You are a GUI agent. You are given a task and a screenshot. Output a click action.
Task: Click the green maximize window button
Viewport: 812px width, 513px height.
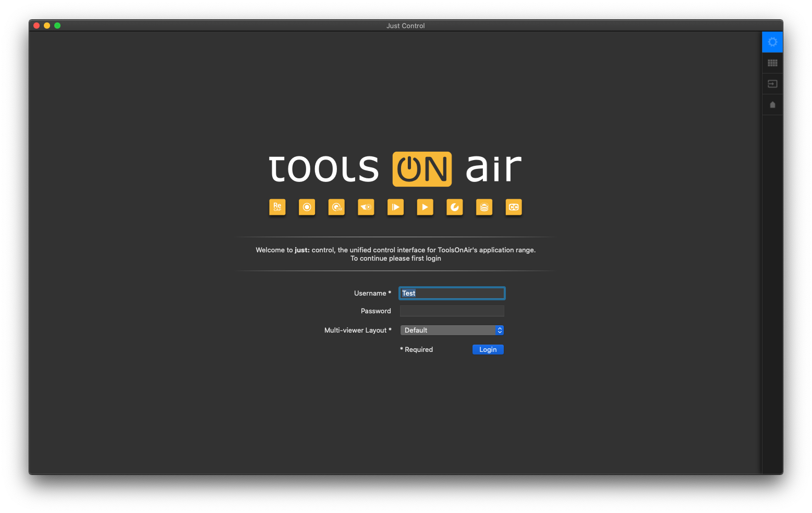[x=57, y=26]
